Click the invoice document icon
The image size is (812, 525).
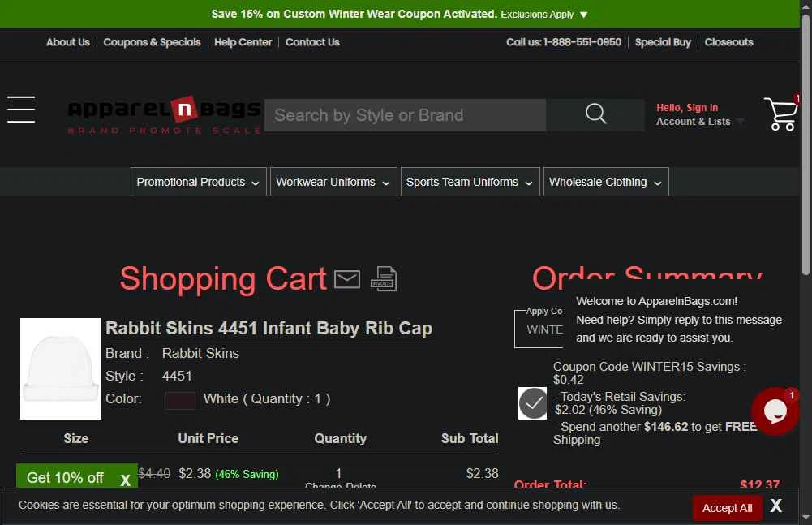tap(384, 279)
